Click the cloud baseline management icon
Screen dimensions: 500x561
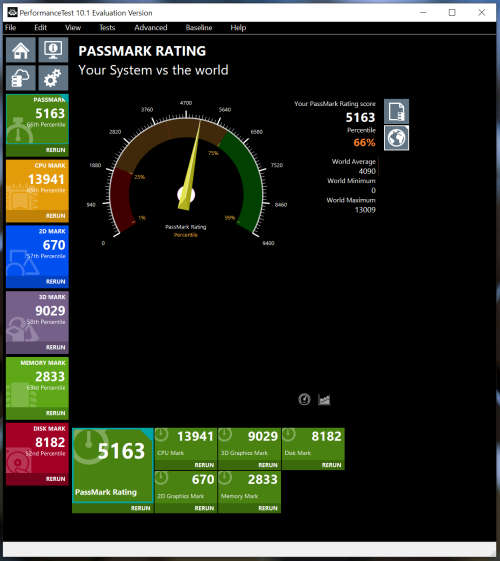tap(21, 78)
